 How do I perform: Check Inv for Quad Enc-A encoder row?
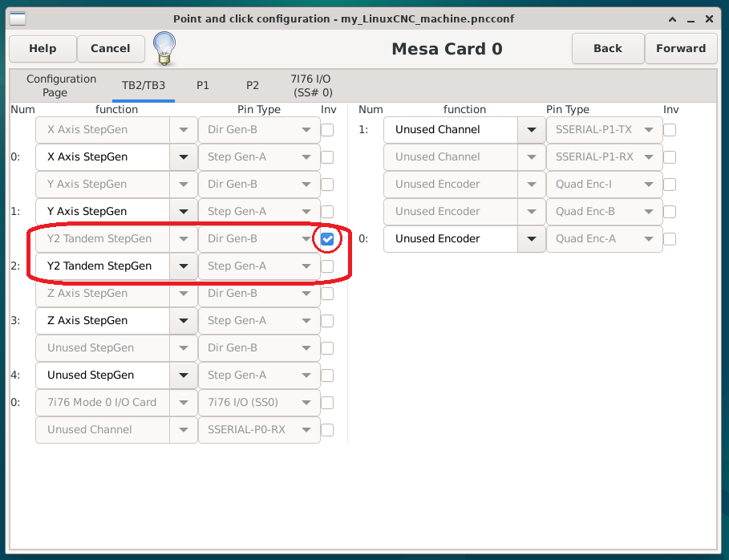pos(670,239)
